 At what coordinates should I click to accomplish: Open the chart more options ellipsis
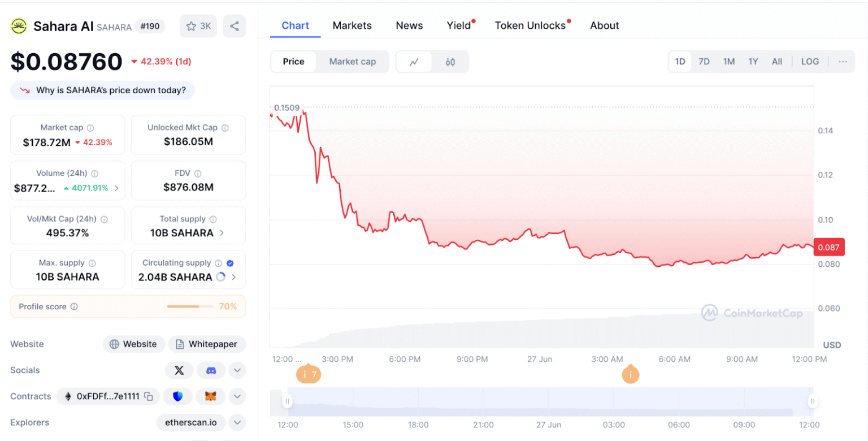click(x=843, y=62)
